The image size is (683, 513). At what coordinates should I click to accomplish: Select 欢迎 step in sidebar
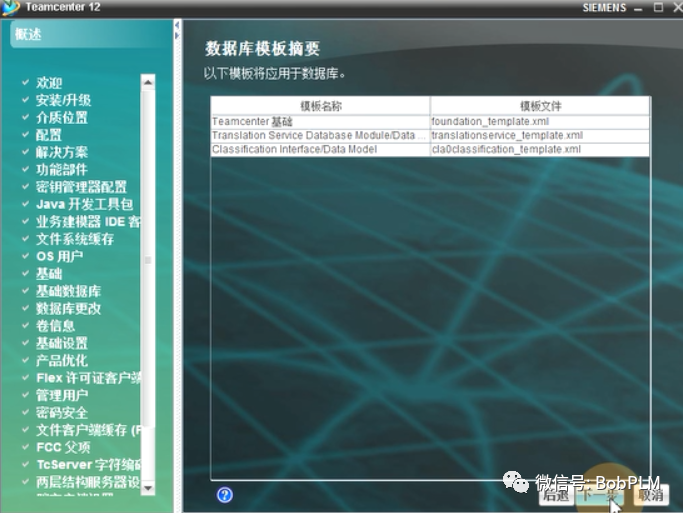pos(49,82)
